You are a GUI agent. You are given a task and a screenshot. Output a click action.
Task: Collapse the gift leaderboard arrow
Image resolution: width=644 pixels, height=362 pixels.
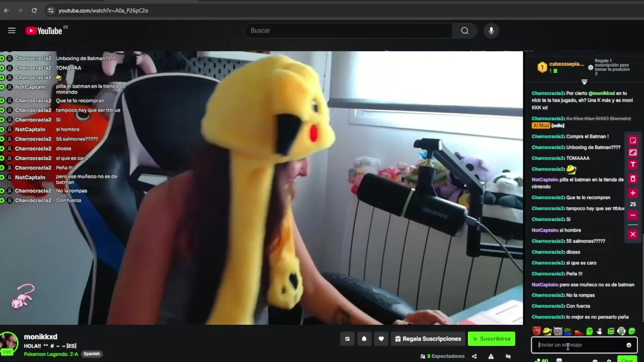584,81
